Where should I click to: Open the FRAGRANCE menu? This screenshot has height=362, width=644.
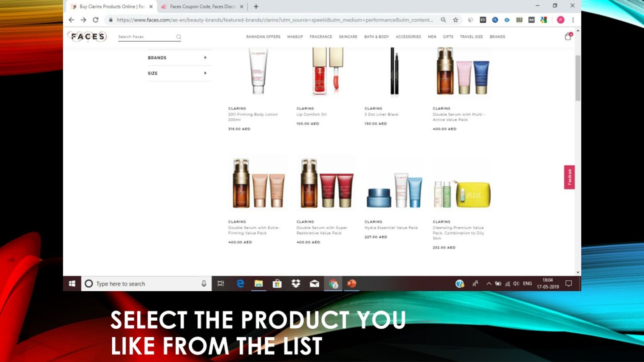(x=321, y=37)
